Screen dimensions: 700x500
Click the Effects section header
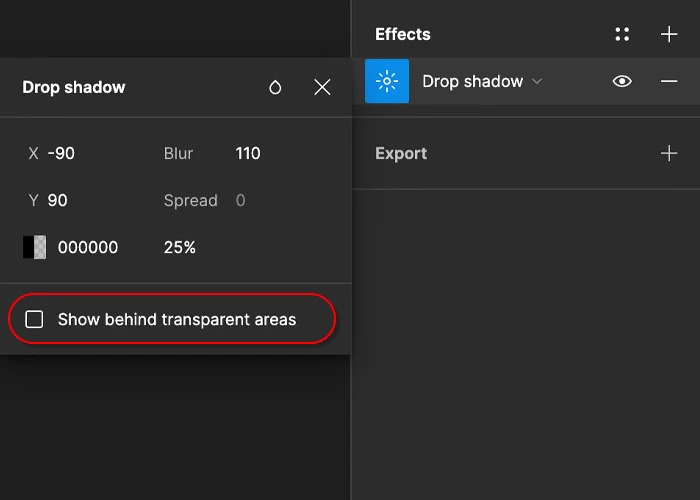point(403,34)
